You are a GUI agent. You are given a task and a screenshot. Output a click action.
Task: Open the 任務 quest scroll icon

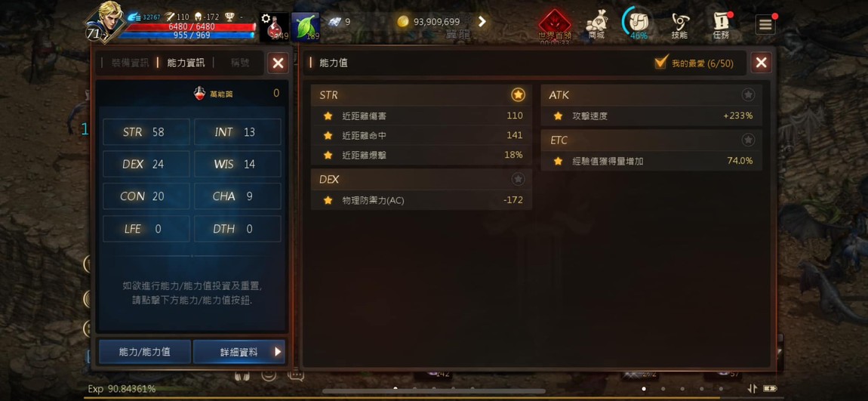(721, 26)
